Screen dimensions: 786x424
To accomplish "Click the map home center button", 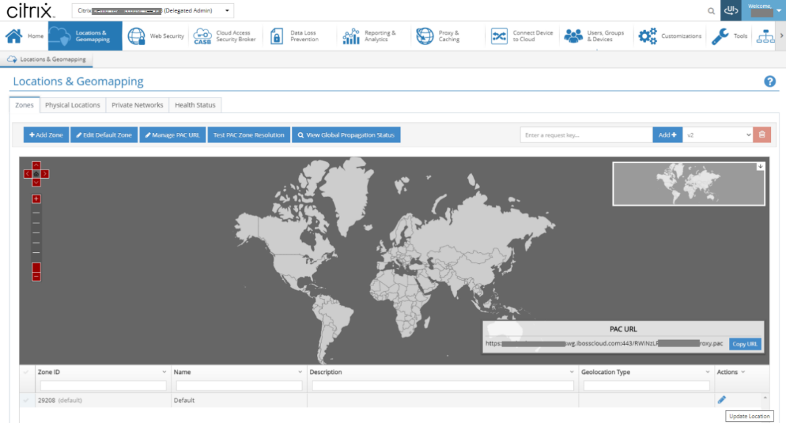I will coord(36,174).
